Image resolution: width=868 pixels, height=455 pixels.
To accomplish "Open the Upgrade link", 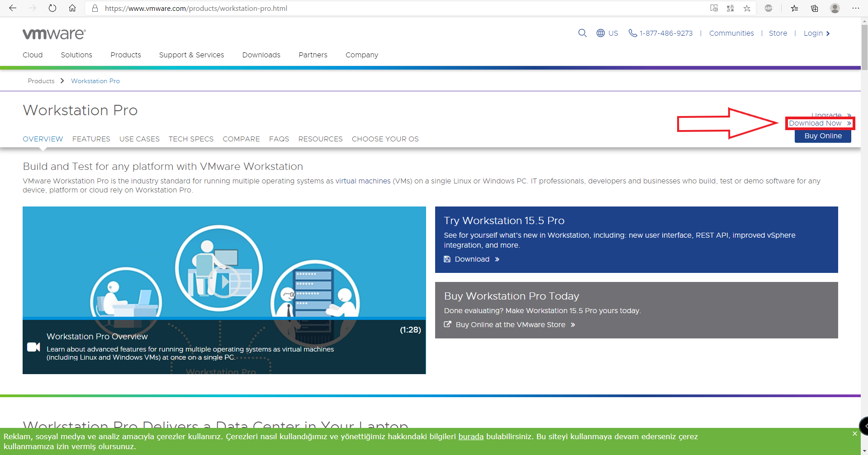I will (x=831, y=115).
